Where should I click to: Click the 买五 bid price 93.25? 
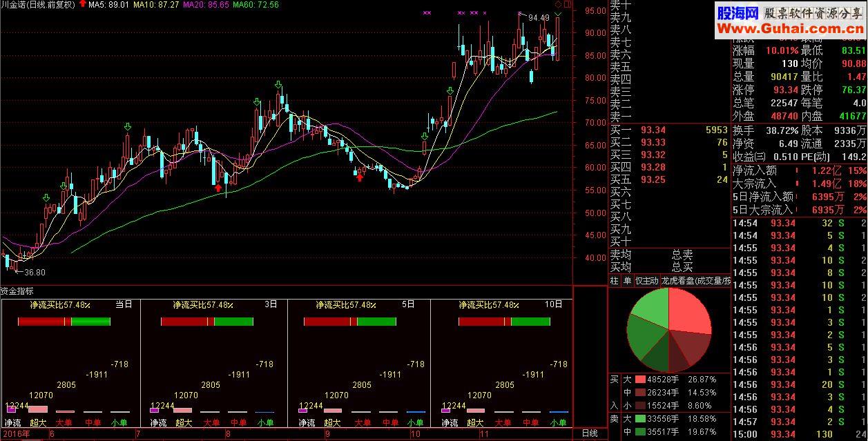click(653, 179)
